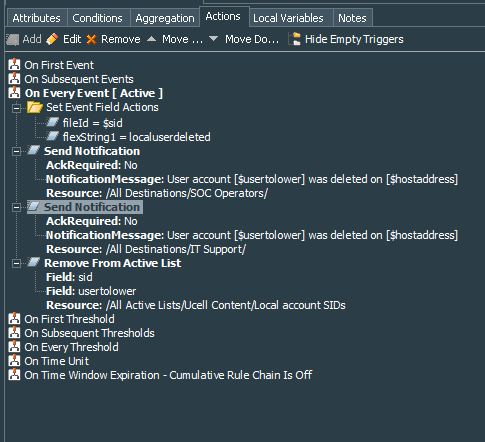
Task: Click the Edit pencil icon
Action: pos(52,39)
